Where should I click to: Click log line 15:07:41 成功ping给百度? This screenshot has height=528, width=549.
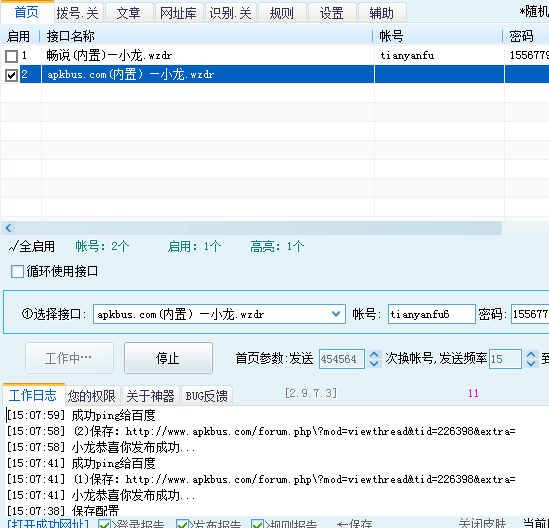coord(81,464)
